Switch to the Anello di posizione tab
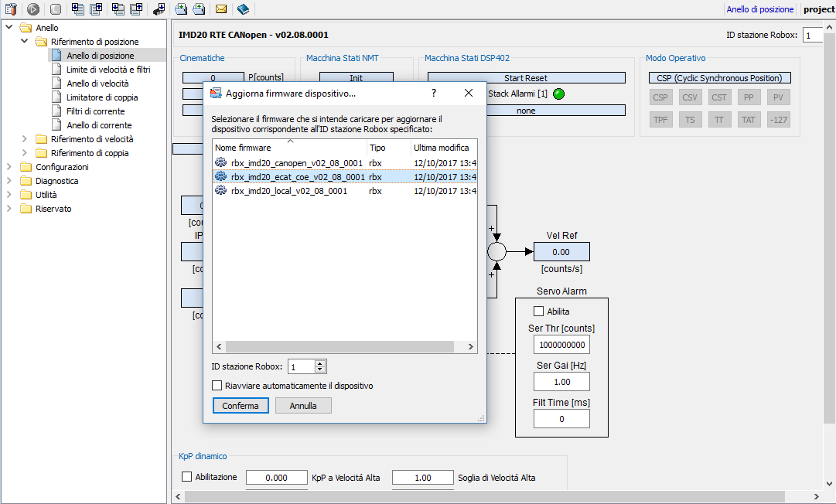This screenshot has height=504, width=836. 759,9
